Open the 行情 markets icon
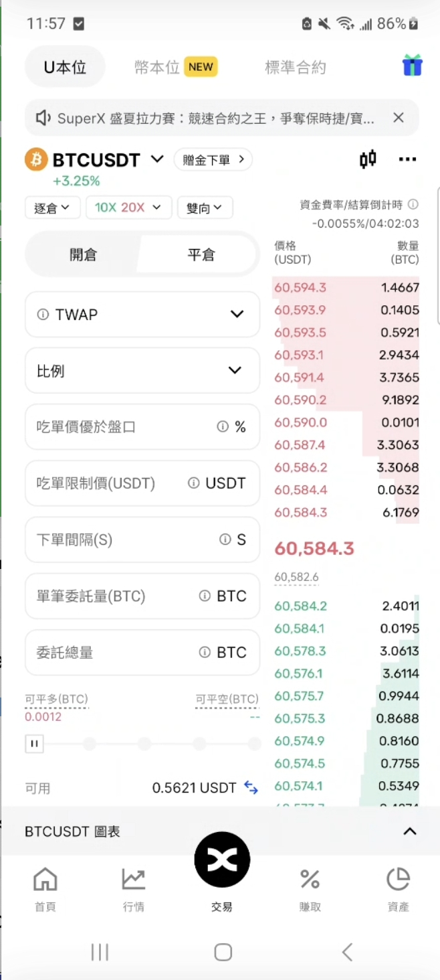This screenshot has height=980, width=440. [x=133, y=888]
